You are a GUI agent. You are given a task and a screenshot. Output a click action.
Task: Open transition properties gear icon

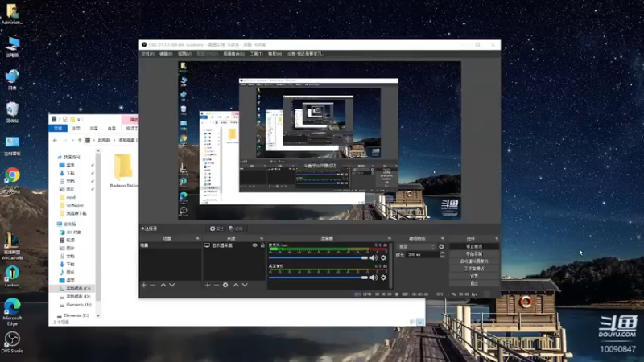coord(441,247)
